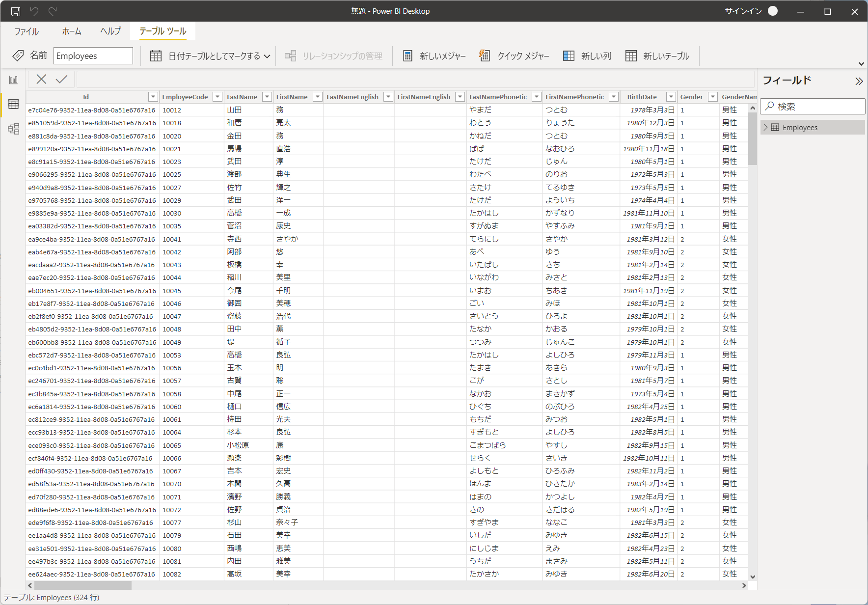This screenshot has width=868, height=605.
Task: Commit formula with the checkmark icon
Action: click(x=61, y=79)
